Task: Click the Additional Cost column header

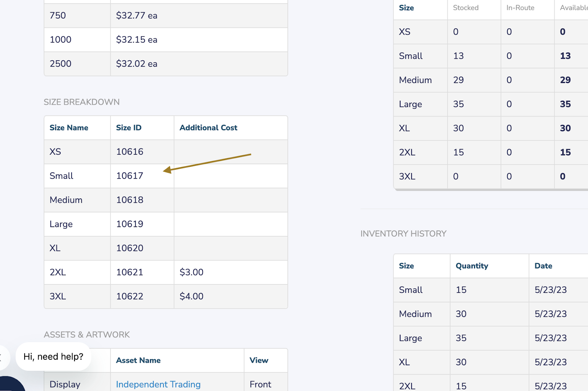Action: pyautogui.click(x=208, y=128)
